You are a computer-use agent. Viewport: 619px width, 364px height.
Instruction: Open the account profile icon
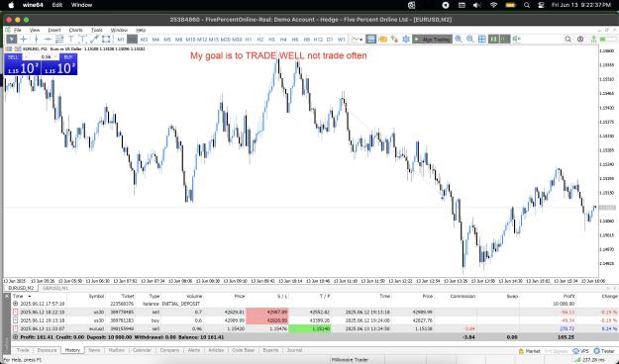coord(580,39)
